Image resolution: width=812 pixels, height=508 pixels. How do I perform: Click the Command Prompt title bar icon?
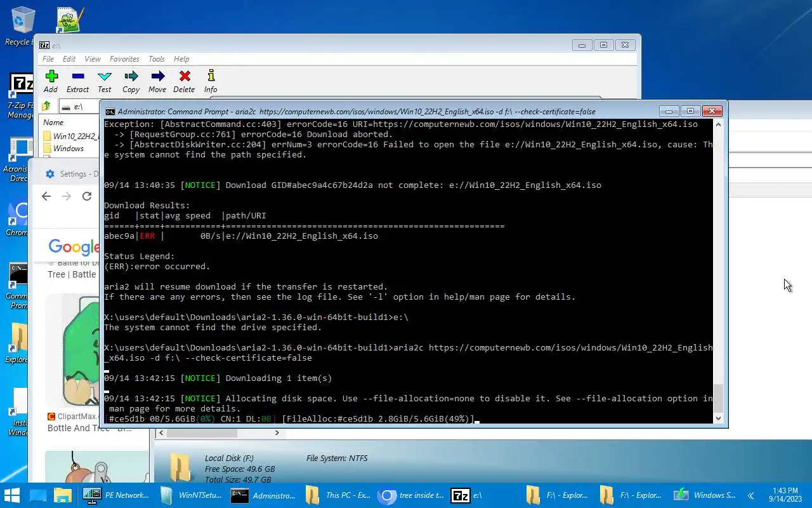click(110, 111)
